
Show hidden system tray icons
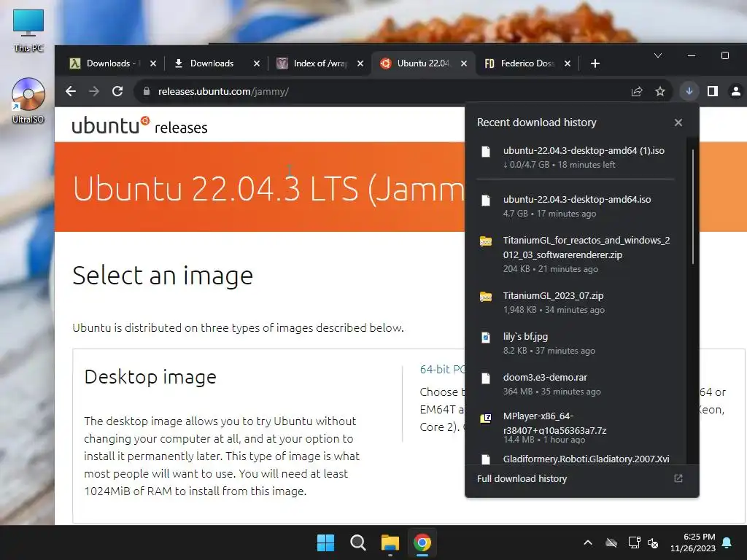coord(588,542)
